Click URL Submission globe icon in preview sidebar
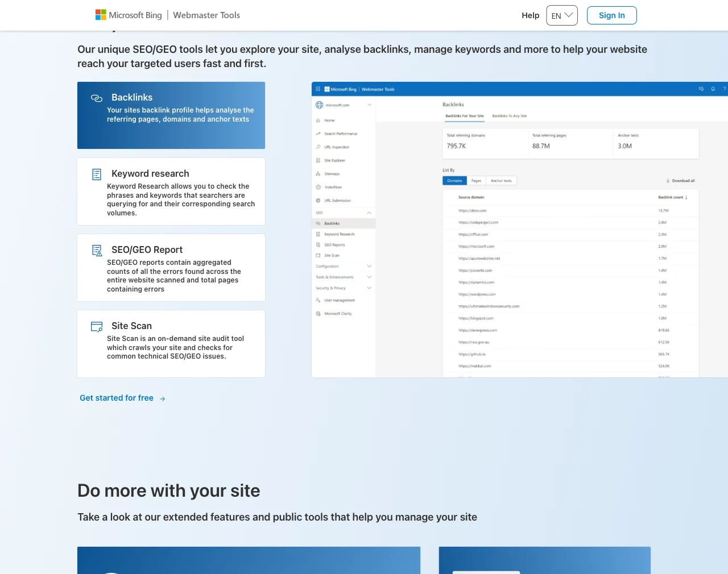Screen dimensions: 728x574 pos(318,201)
